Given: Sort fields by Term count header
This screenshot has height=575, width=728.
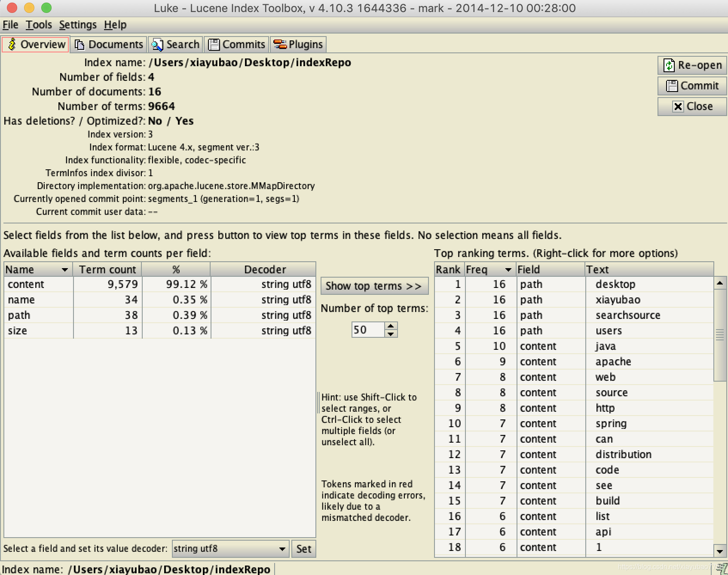Looking at the screenshot, I should [x=107, y=269].
